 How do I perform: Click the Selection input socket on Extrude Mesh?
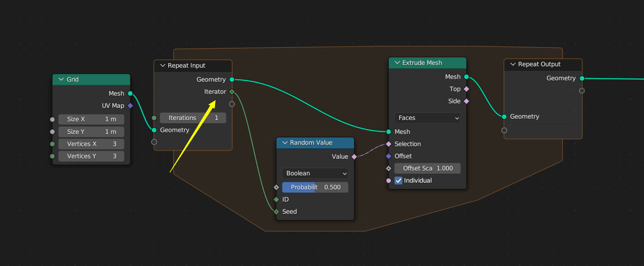[x=389, y=144]
